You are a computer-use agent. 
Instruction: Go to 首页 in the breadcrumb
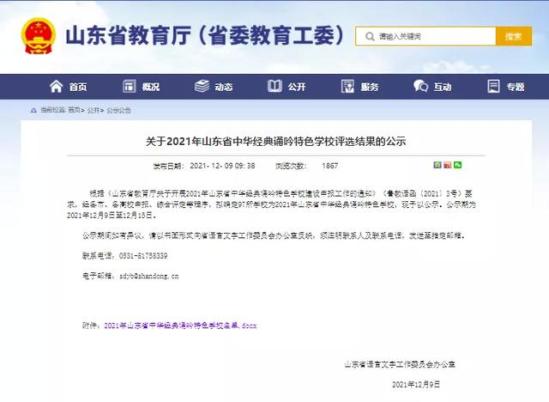tap(74, 110)
